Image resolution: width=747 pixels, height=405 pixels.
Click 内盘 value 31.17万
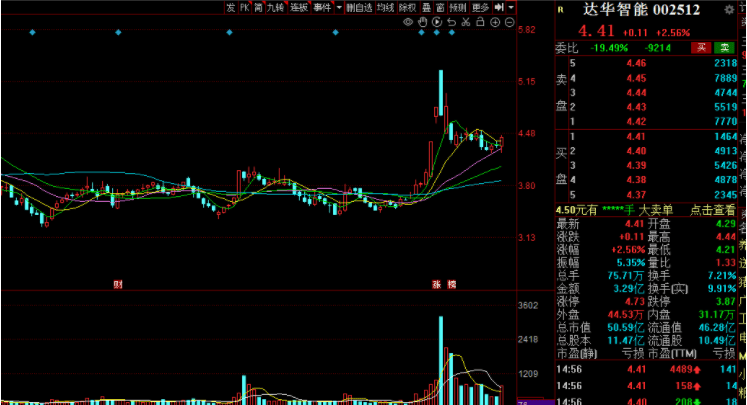[x=717, y=314]
